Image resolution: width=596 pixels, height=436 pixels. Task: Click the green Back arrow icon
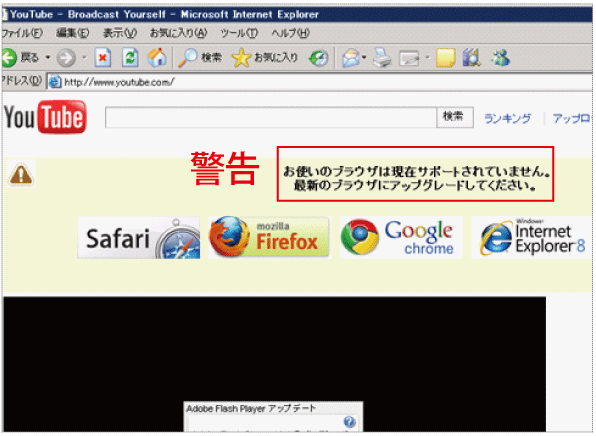coord(8,58)
